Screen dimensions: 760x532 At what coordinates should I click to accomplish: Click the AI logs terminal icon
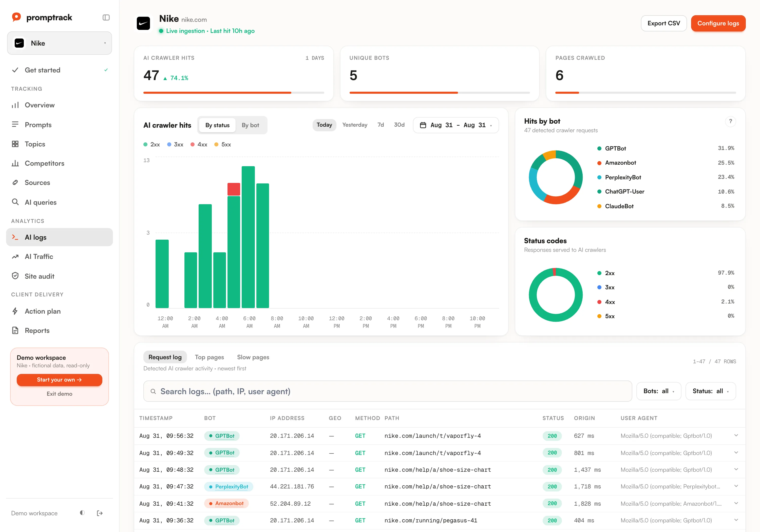click(15, 237)
